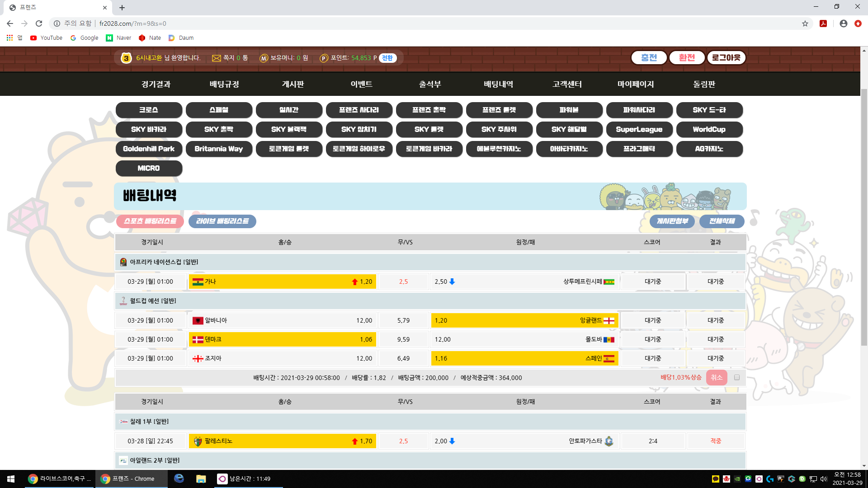Open File Explorer from the taskbar

tap(201, 479)
